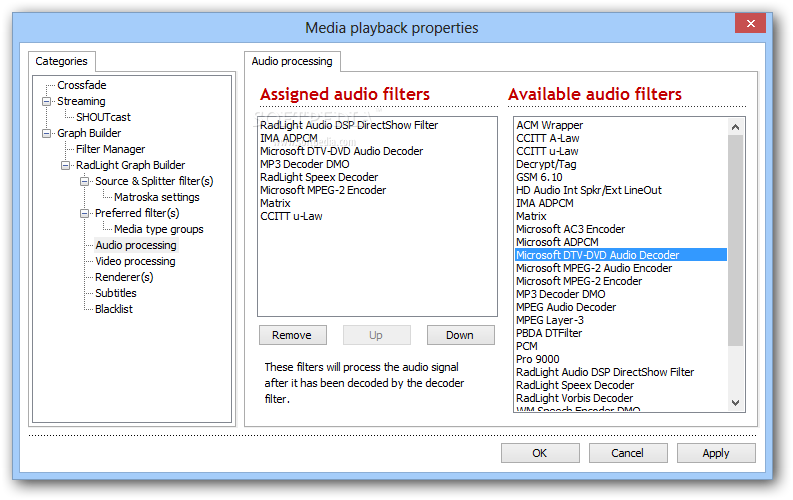
Task: Collapse the Graph Builder tree node
Action: click(x=46, y=133)
